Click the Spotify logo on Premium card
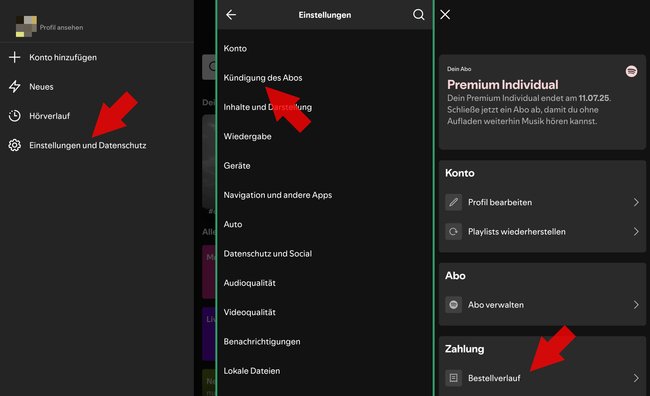650x396 pixels. (x=631, y=71)
